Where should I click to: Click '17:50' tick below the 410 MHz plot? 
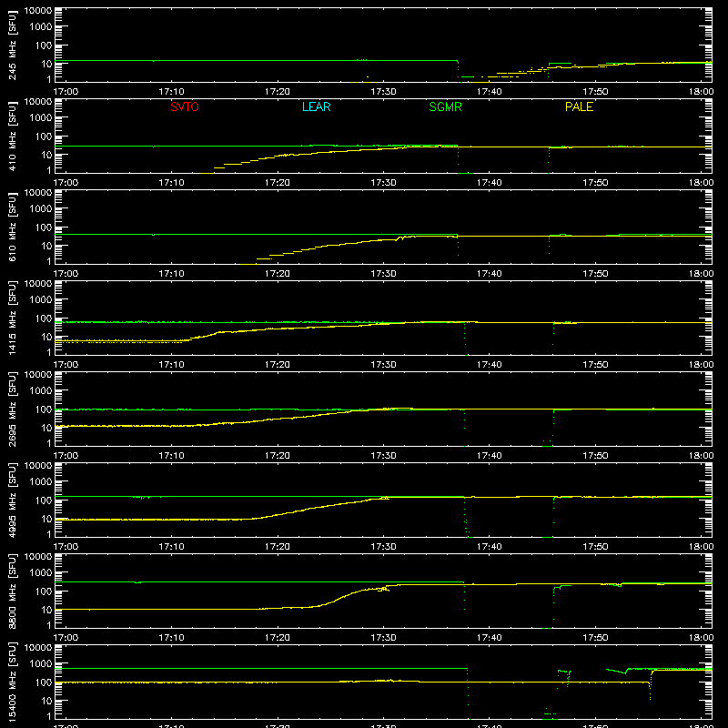click(595, 183)
